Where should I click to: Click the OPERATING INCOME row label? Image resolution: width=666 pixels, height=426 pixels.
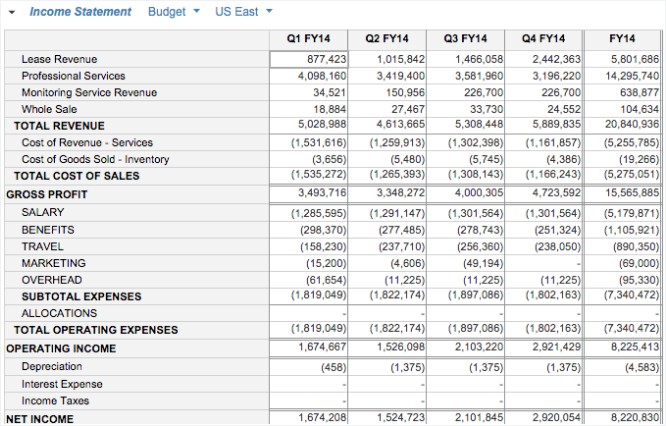(60, 349)
